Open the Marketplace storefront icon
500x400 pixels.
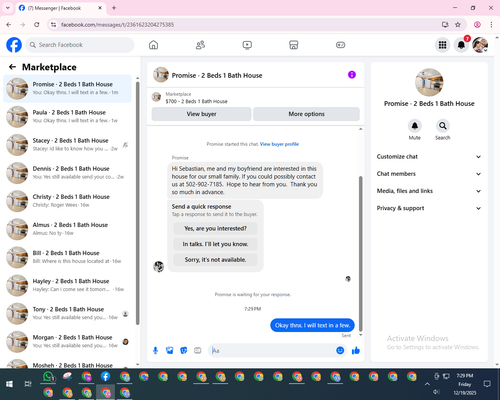[x=294, y=45]
